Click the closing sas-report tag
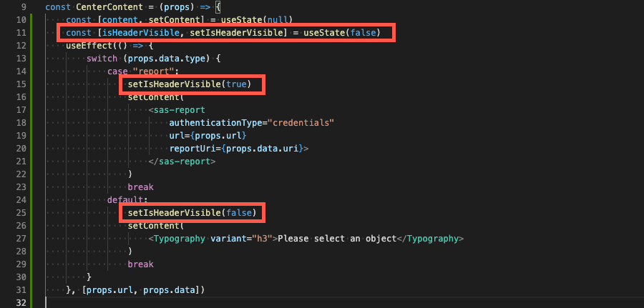 (x=182, y=162)
